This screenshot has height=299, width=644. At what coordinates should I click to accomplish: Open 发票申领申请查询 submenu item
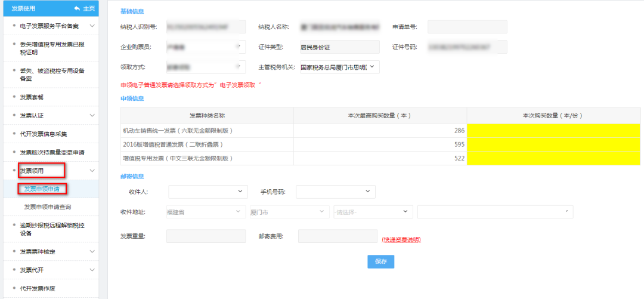pyautogui.click(x=48, y=207)
